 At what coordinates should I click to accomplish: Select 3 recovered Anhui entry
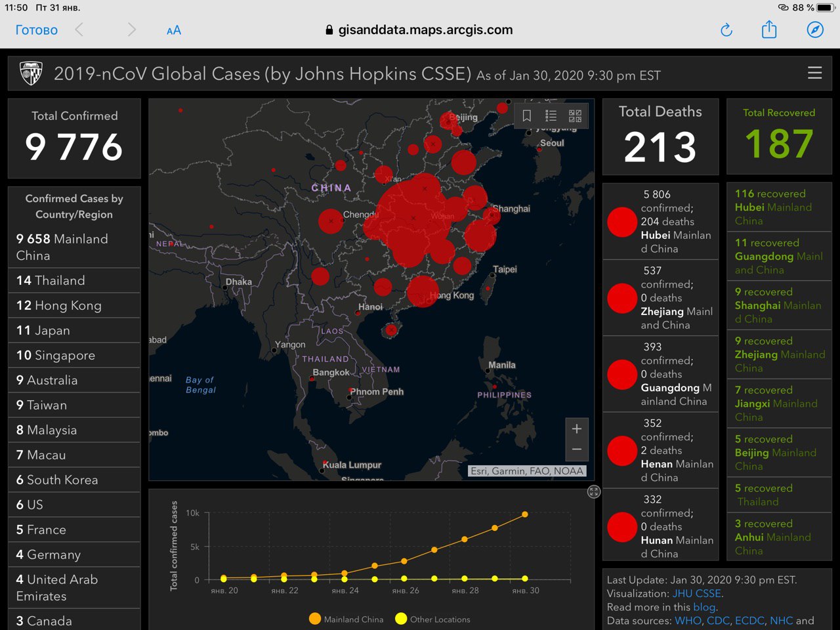[779, 537]
